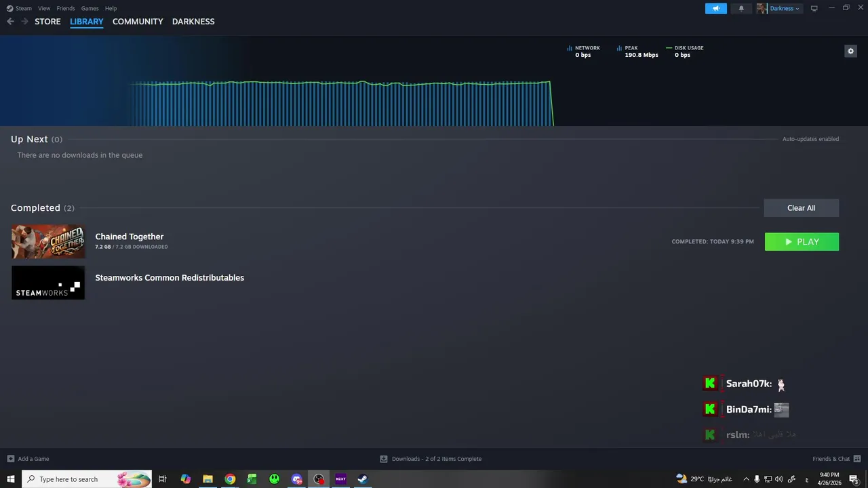Open download settings gear
The width and height of the screenshot is (868, 488).
(850, 51)
